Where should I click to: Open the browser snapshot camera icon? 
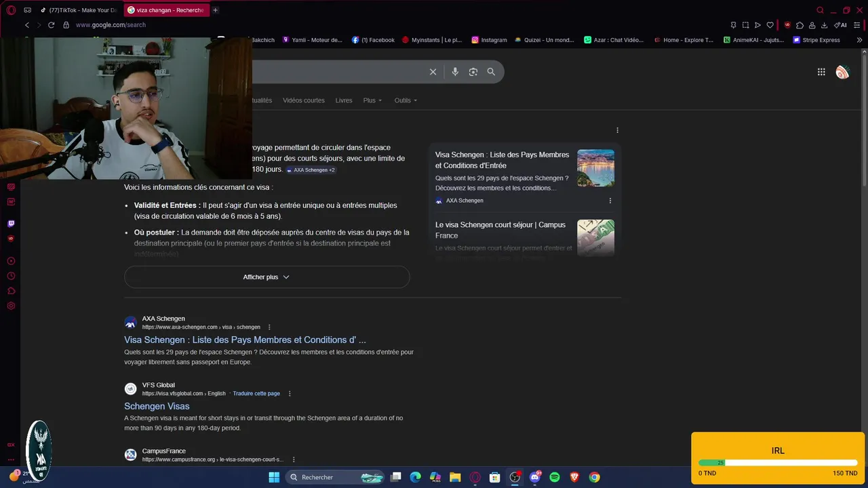(x=745, y=25)
